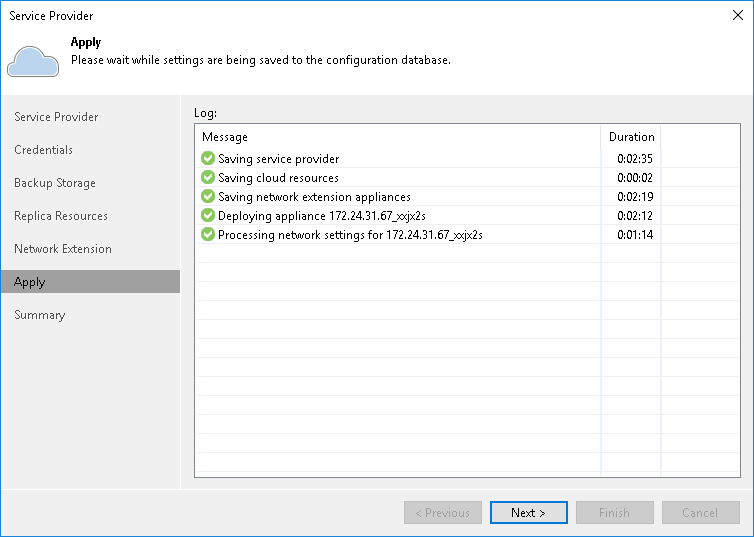The width and height of the screenshot is (754, 537).
Task: Switch to the Backup Storage step
Action: pyautogui.click(x=55, y=183)
